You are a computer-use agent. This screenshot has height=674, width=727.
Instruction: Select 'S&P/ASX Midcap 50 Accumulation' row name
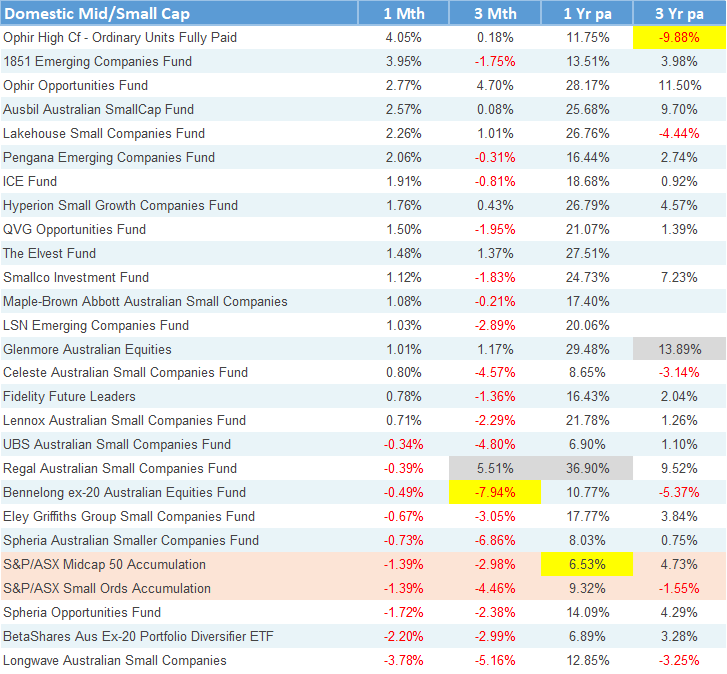[104, 565]
